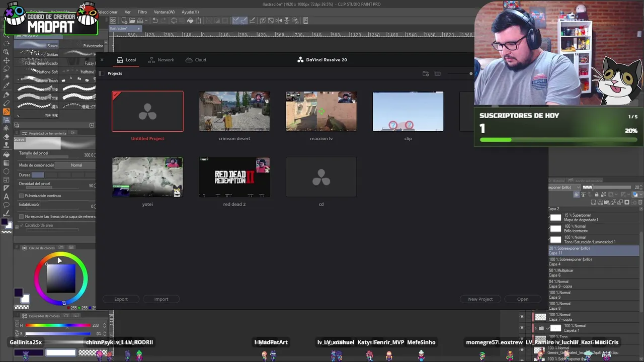The image size is (644, 362).
Task: Click the New raster layer icon
Action: (x=593, y=202)
